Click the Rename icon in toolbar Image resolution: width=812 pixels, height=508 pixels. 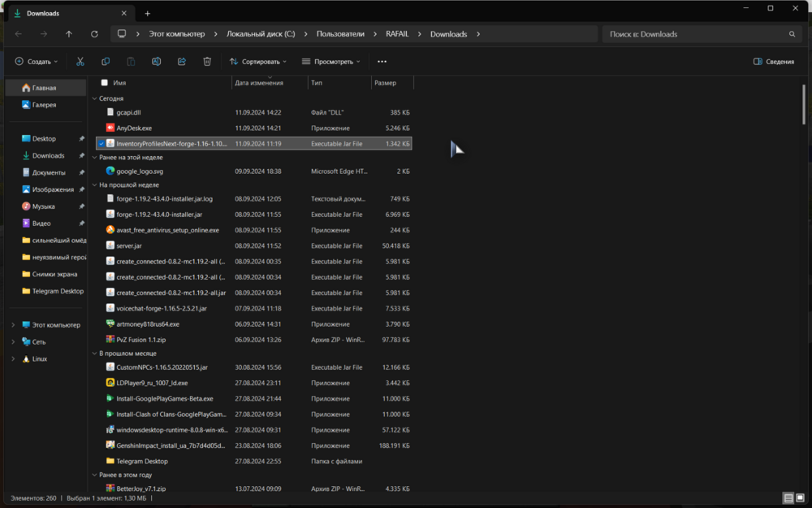(157, 61)
